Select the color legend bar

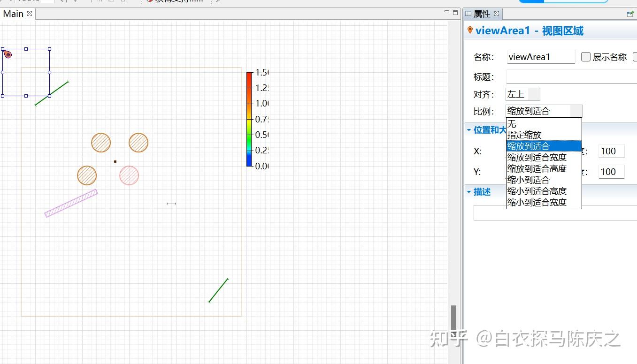tap(249, 119)
